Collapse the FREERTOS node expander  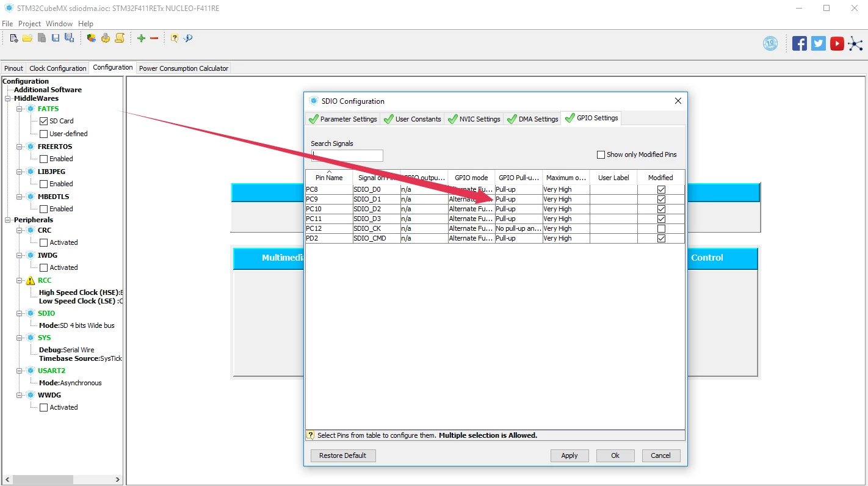pos(20,147)
